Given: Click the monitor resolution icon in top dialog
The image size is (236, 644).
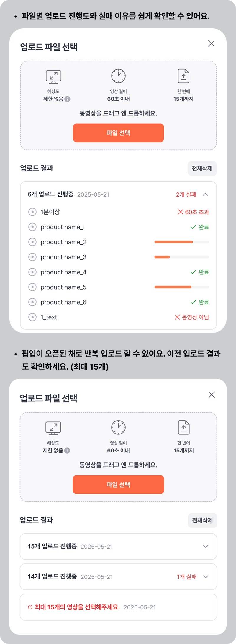Looking at the screenshot, I should [x=53, y=77].
